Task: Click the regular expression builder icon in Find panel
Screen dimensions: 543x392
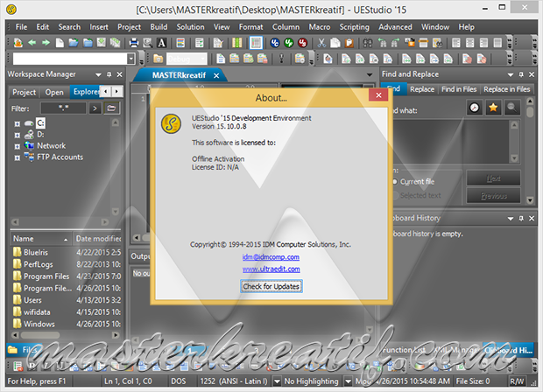Action: (x=475, y=108)
